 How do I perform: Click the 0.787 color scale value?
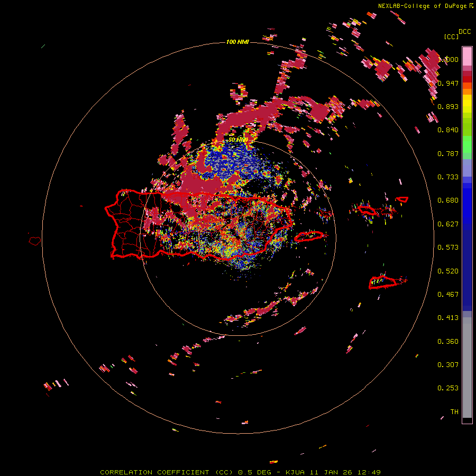tap(448, 153)
